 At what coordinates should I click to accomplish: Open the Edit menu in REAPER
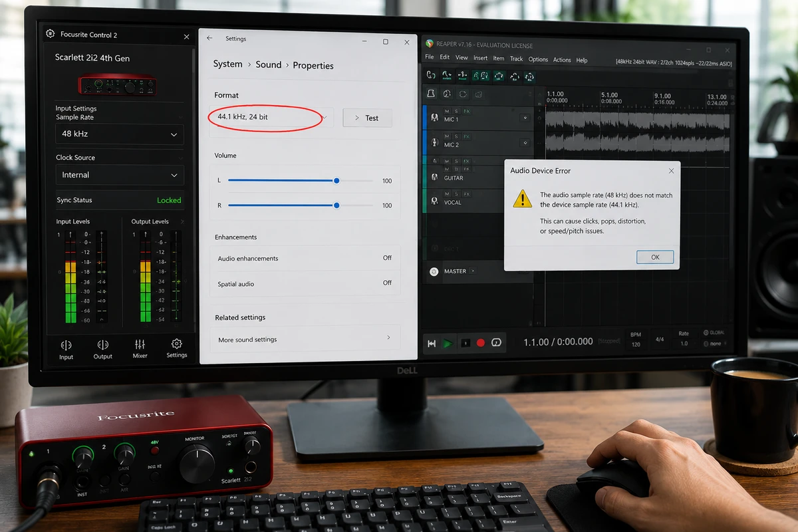click(445, 58)
